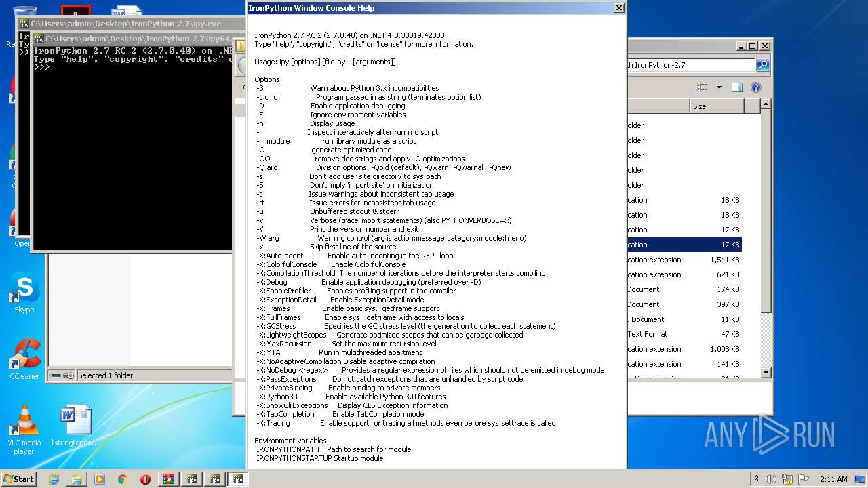This screenshot has height=488, width=868.
Task: Click the 'Selected 1 folder' status text
Action: click(105, 375)
